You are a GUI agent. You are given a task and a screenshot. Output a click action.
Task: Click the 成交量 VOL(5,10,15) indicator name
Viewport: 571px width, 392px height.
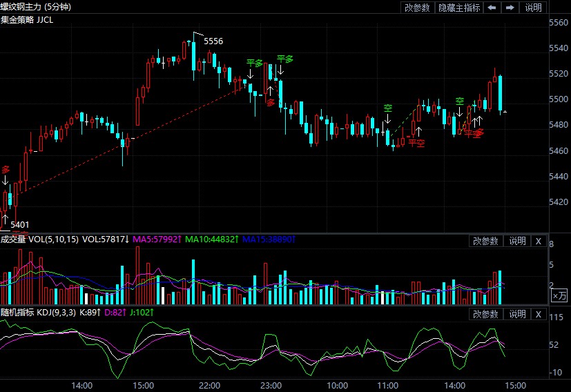39,240
